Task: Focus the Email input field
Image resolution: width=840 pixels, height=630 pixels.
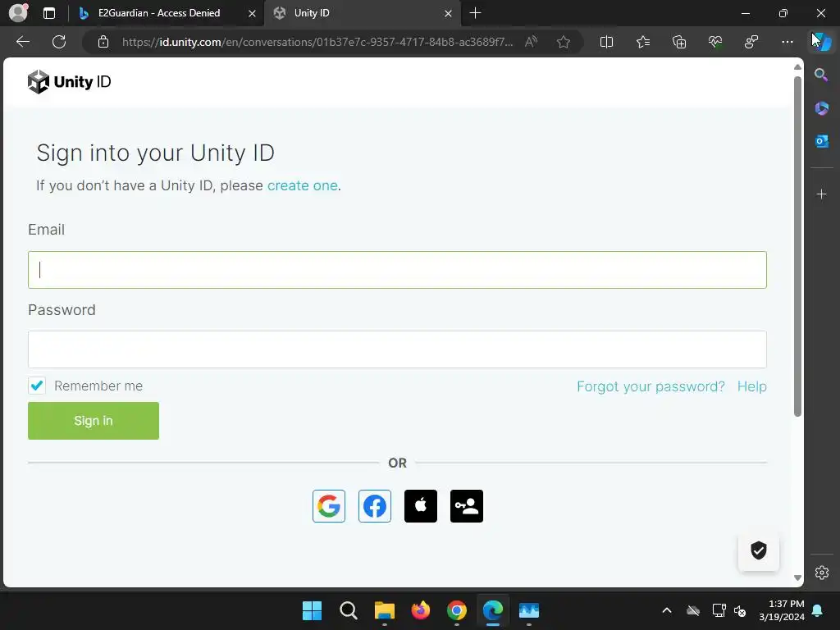Action: tap(397, 270)
